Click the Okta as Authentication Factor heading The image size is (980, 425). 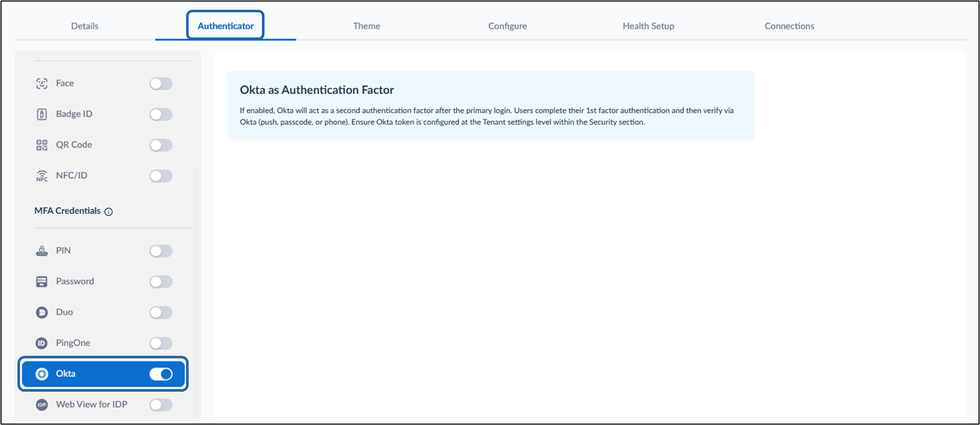point(317,90)
